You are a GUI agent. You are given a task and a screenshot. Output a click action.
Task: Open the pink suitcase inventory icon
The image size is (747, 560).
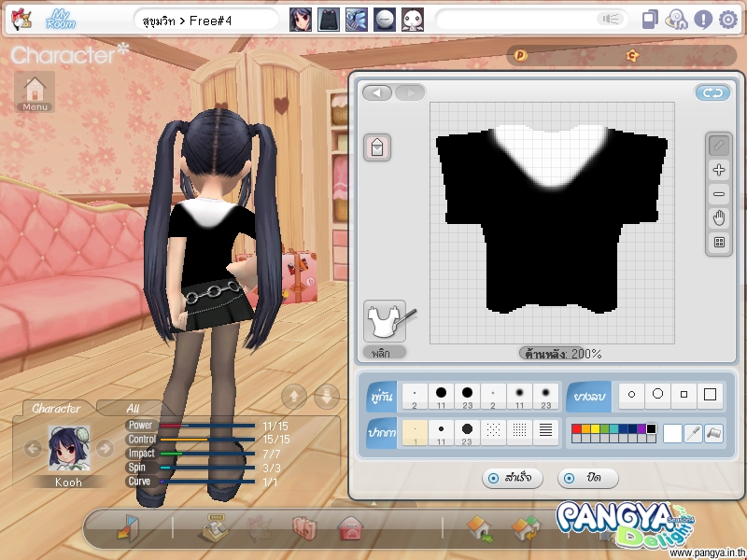[304, 528]
